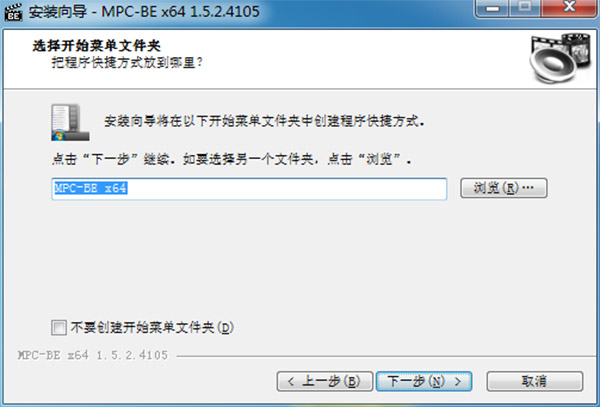The image size is (600, 407).
Task: Click the MPC-BE x64 1.5.2.4105 version label at bottom
Action: click(93, 355)
